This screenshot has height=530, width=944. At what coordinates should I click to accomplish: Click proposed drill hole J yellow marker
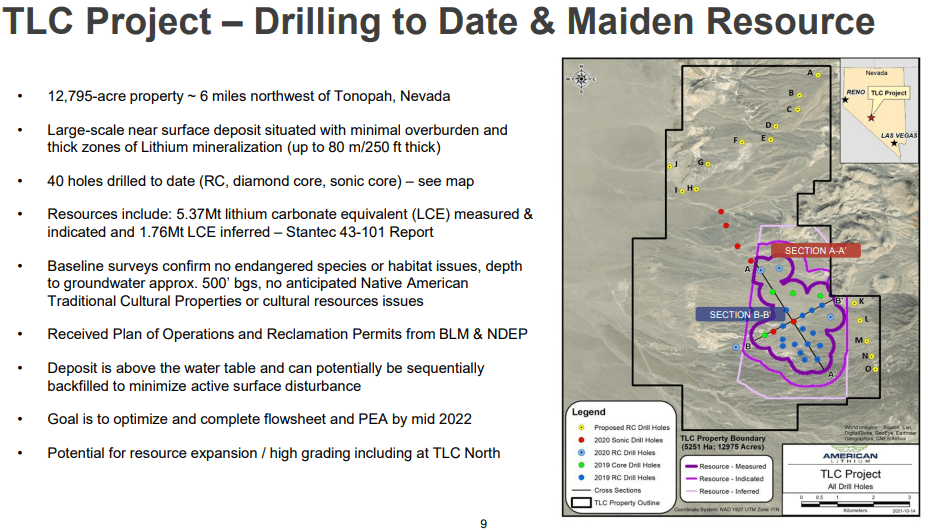pos(669,166)
